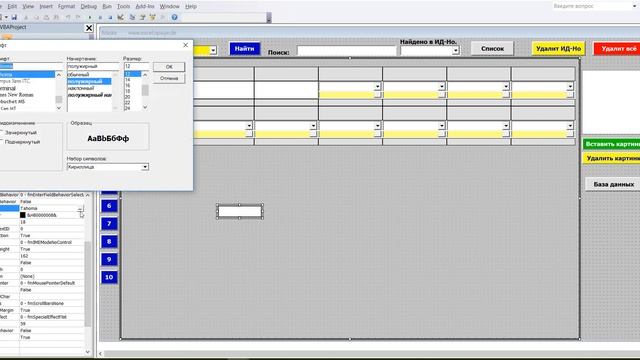Click the numbered button 10 on the form
The width and height of the screenshot is (640, 360).
point(109,278)
